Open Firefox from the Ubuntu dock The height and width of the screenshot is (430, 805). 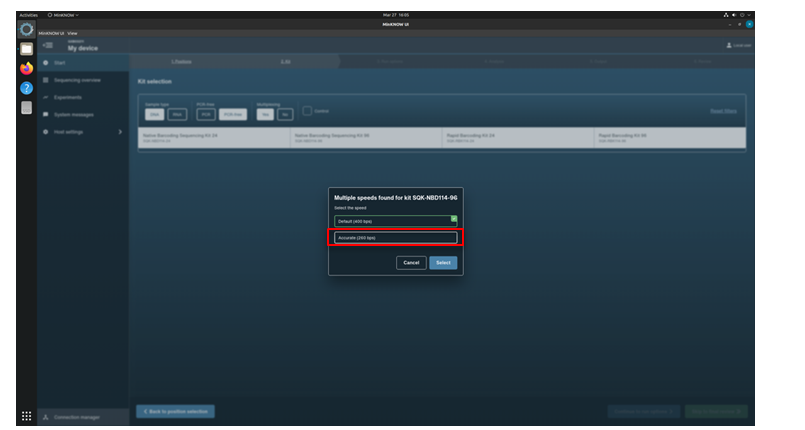(27, 68)
